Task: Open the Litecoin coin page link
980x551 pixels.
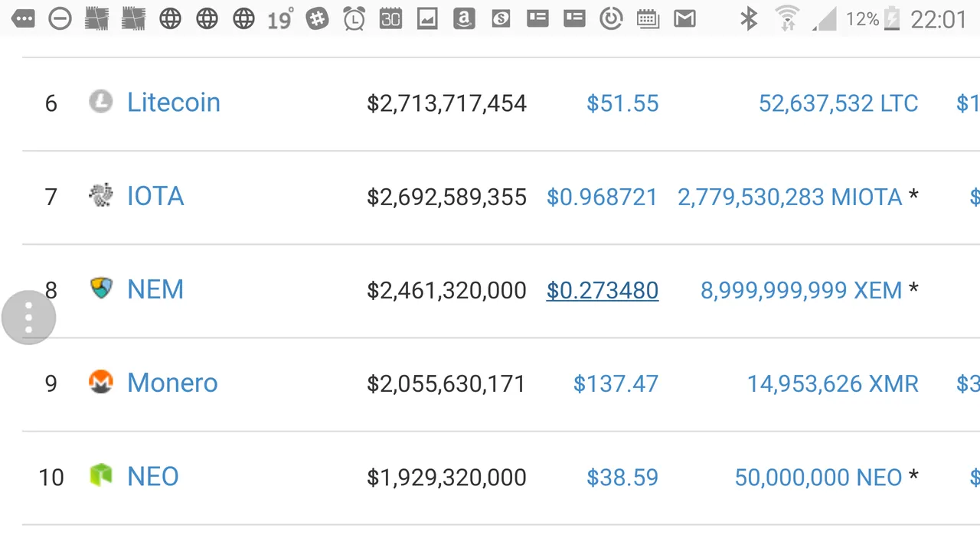Action: click(x=174, y=103)
